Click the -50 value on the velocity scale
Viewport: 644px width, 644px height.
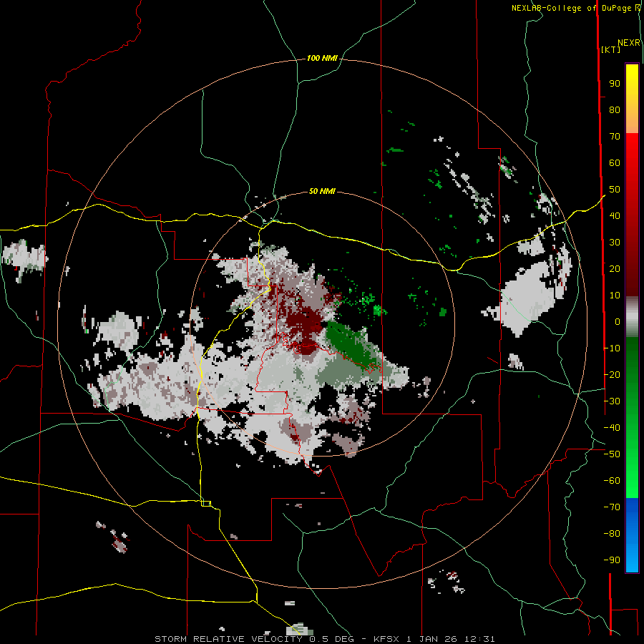point(612,454)
